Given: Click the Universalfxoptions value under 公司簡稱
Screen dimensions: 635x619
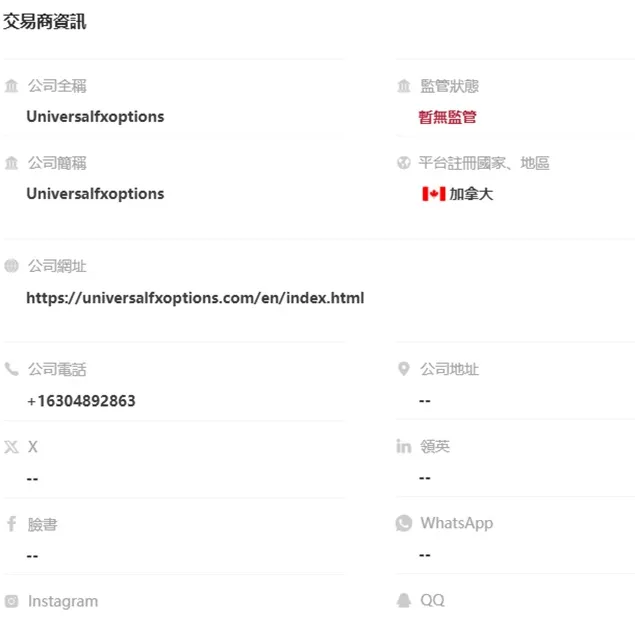Looking at the screenshot, I should click(x=95, y=194).
